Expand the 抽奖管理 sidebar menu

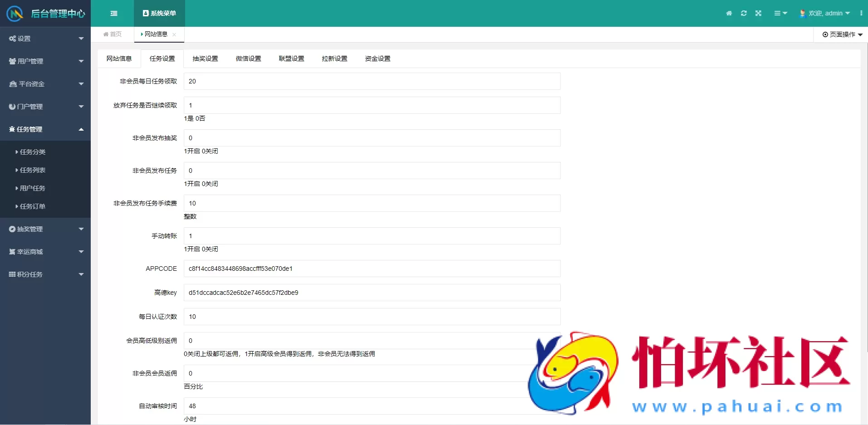coord(81,229)
